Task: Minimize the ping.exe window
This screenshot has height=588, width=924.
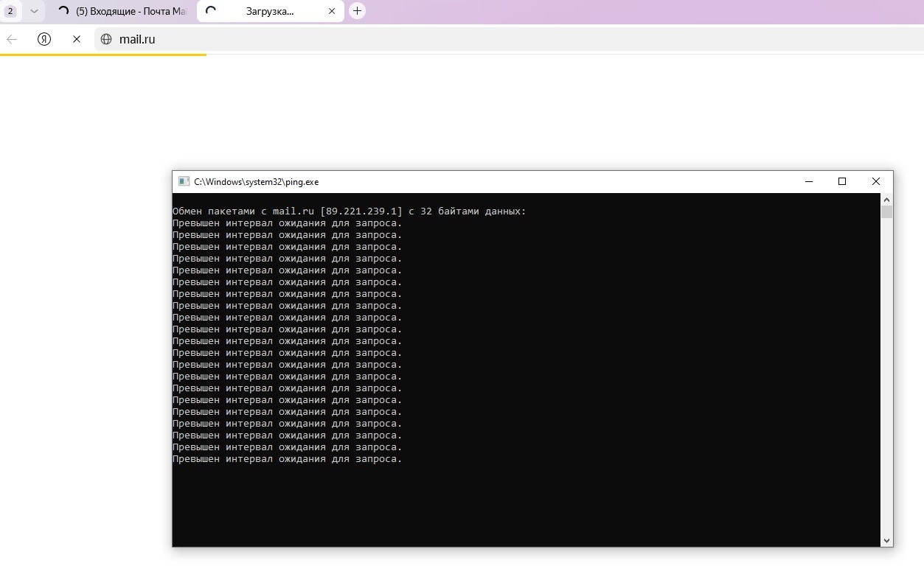Action: pyautogui.click(x=809, y=181)
